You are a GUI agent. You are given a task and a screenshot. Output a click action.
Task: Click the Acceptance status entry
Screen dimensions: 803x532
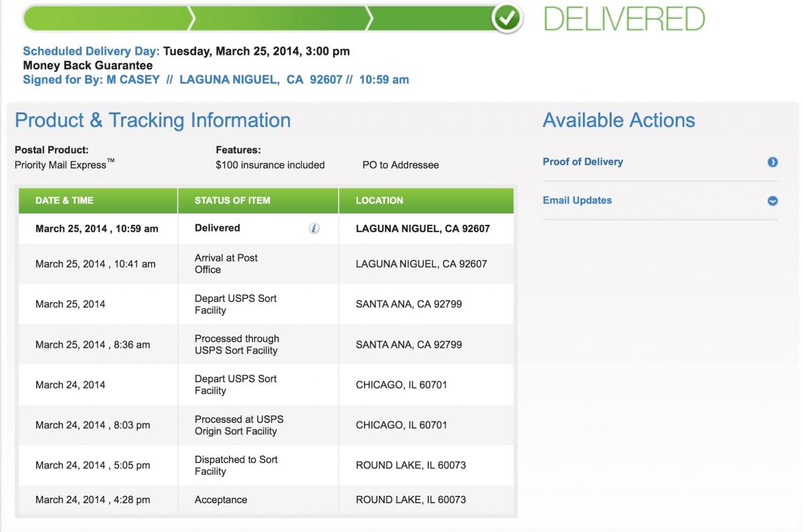221,500
